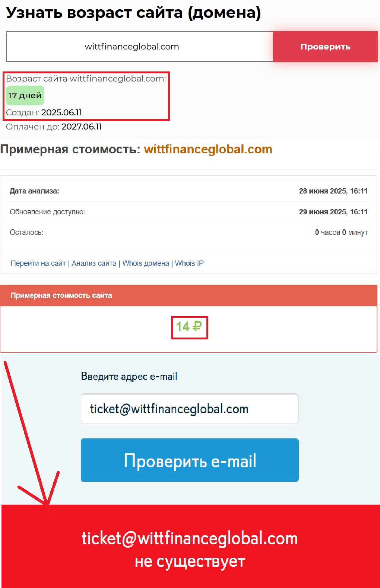Click the creation date 2025.06.11

[x=61, y=112]
